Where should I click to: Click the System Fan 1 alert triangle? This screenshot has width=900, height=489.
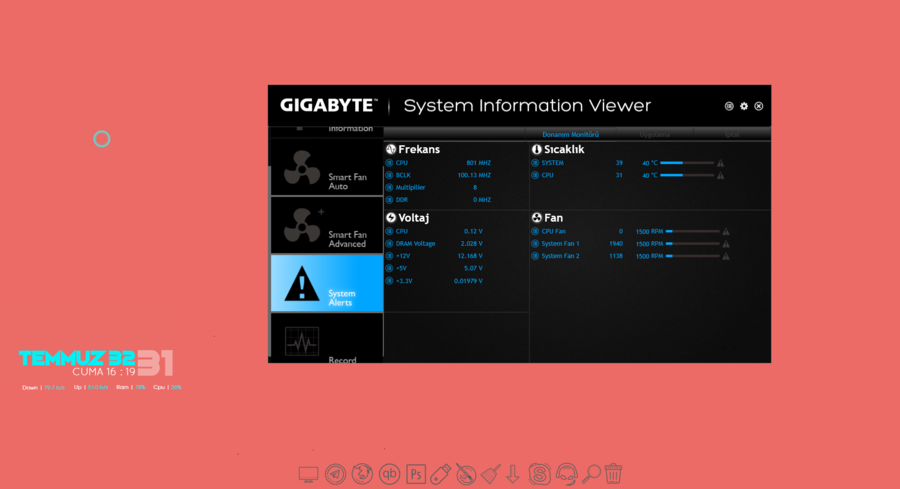click(x=726, y=244)
